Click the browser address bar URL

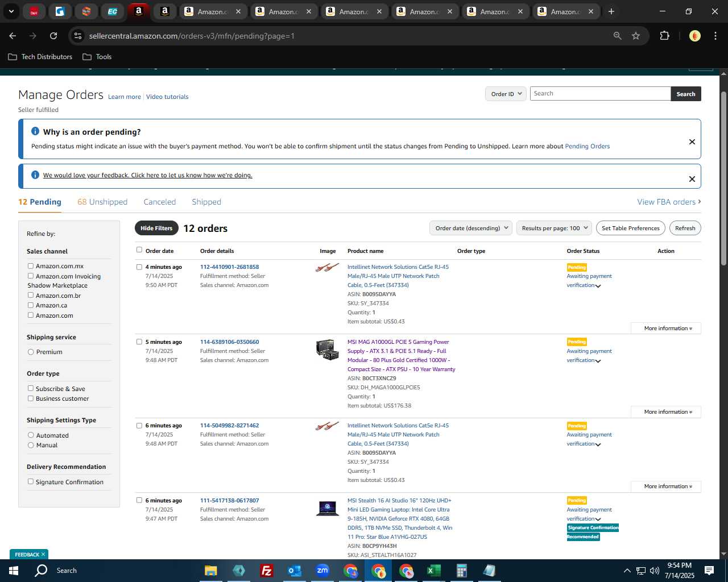click(192, 36)
